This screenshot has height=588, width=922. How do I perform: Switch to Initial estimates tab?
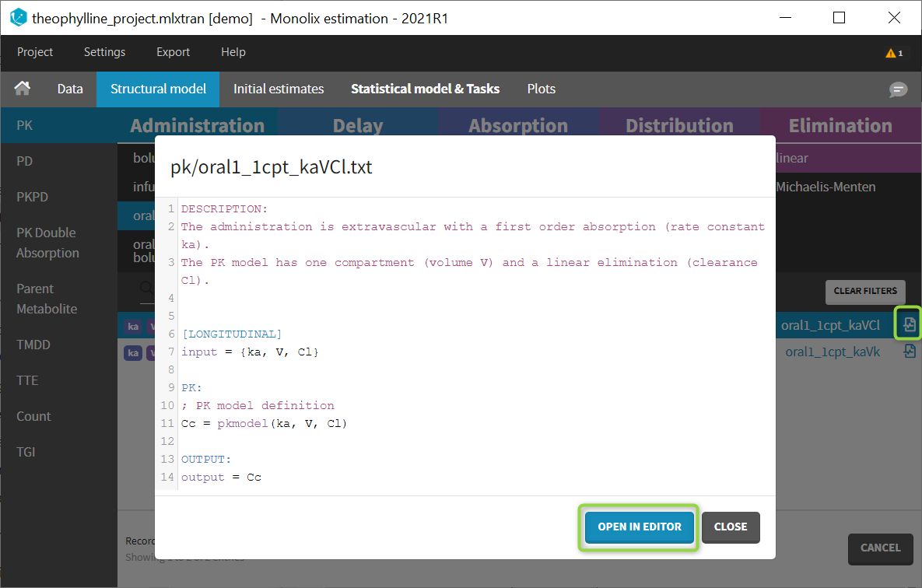coord(279,89)
